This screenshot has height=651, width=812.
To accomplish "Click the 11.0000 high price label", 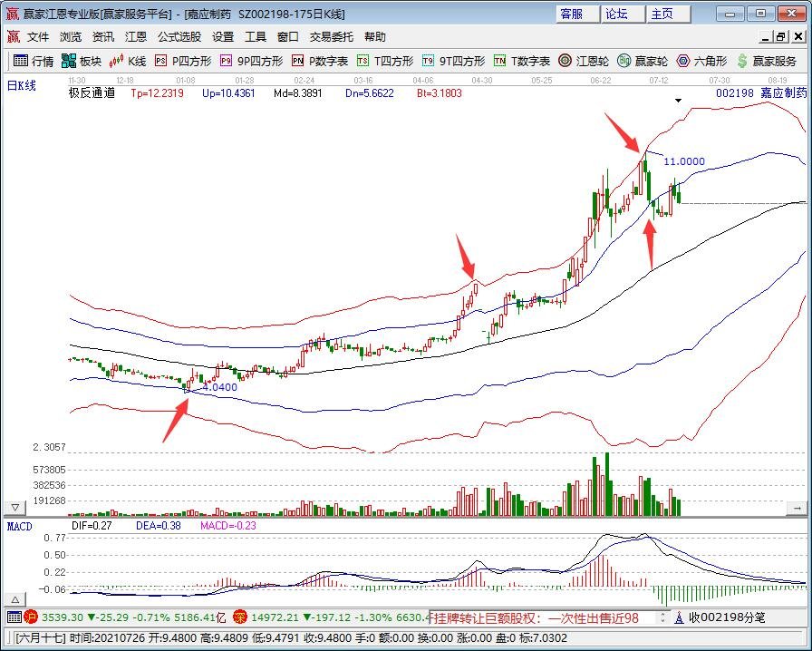I will [x=684, y=161].
